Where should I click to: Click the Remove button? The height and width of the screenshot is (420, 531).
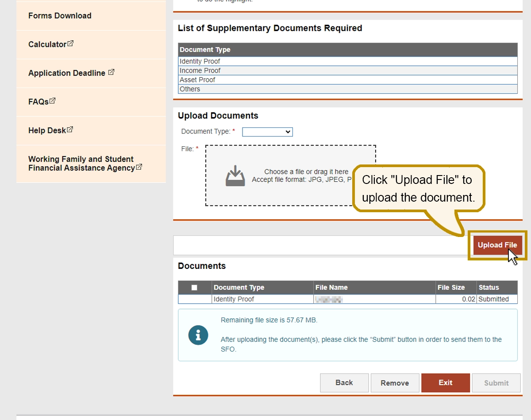tap(395, 383)
